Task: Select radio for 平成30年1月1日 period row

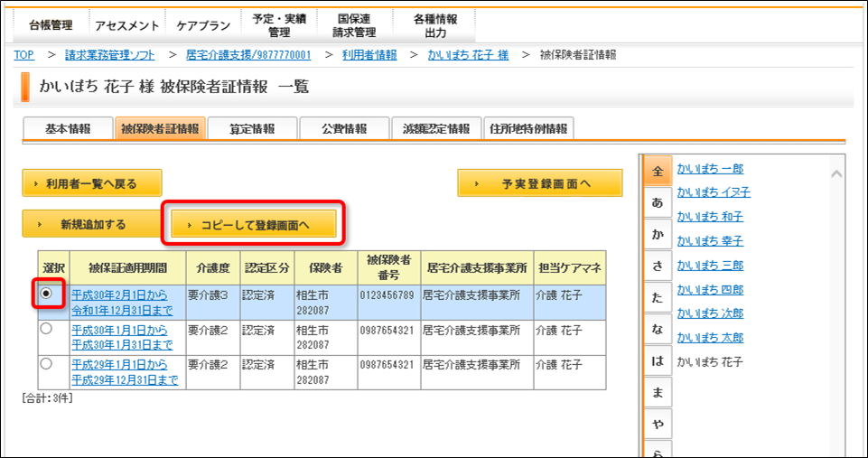Action: point(46,329)
